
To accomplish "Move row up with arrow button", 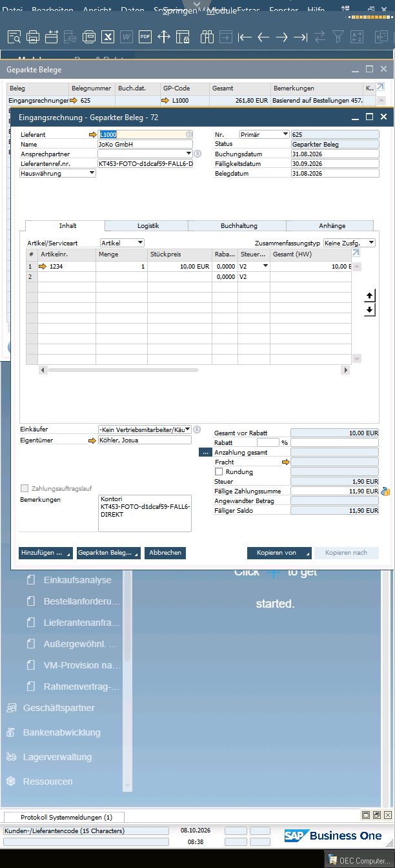I will click(x=369, y=295).
